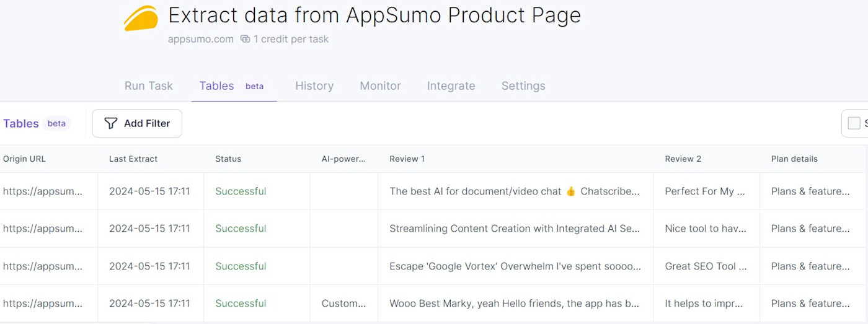Viewport: 868px width, 324px height.
Task: Click the Plan details column header
Action: (794, 159)
